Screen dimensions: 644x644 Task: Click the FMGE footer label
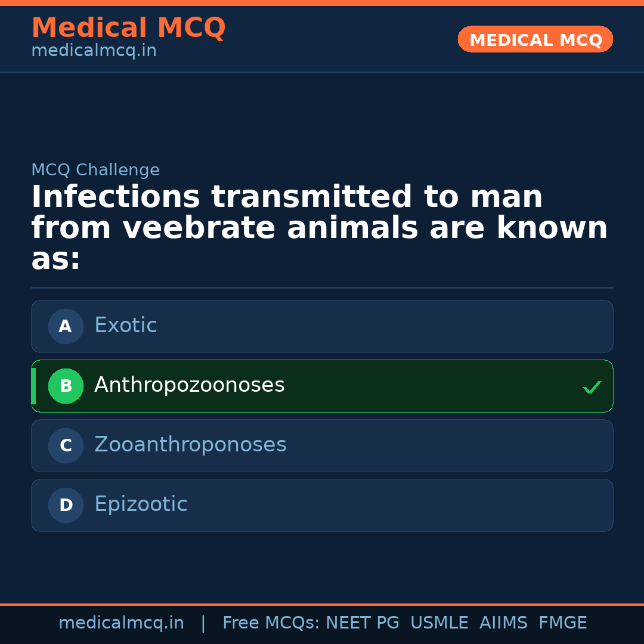563,623
